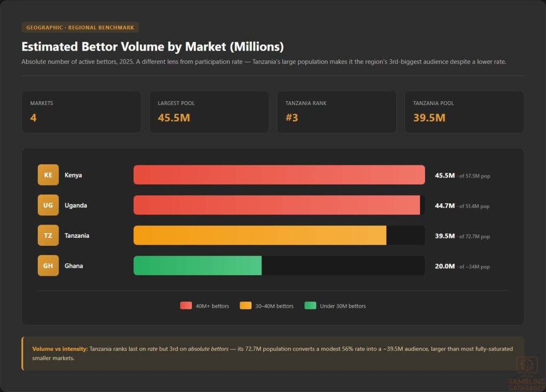
Task: Click the Geographic · Regional Benchmark tag
Action: 80,27
